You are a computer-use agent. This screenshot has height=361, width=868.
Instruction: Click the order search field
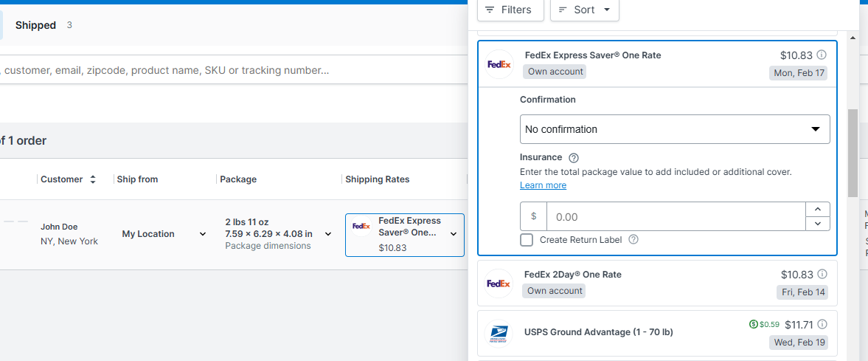point(232,70)
